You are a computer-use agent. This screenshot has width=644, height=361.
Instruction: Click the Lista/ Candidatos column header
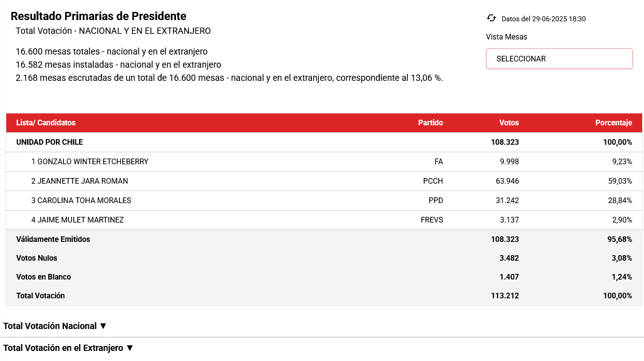click(46, 123)
